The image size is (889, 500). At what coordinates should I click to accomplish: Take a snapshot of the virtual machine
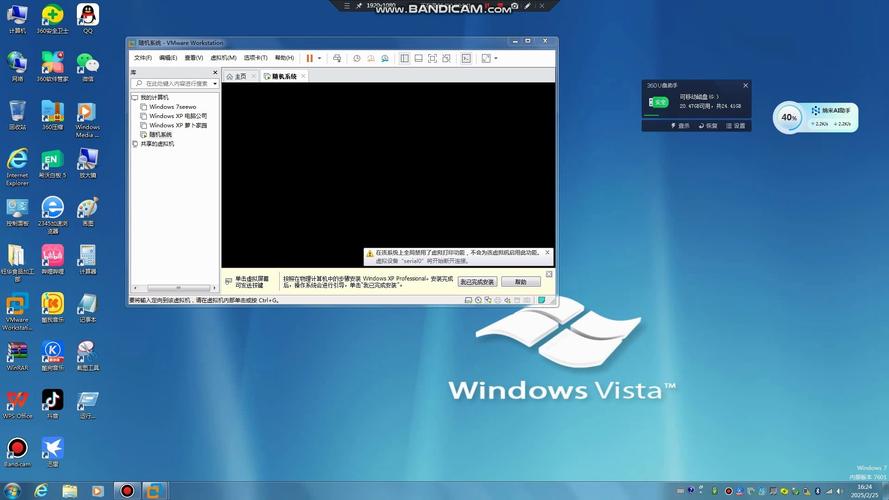coord(357,58)
